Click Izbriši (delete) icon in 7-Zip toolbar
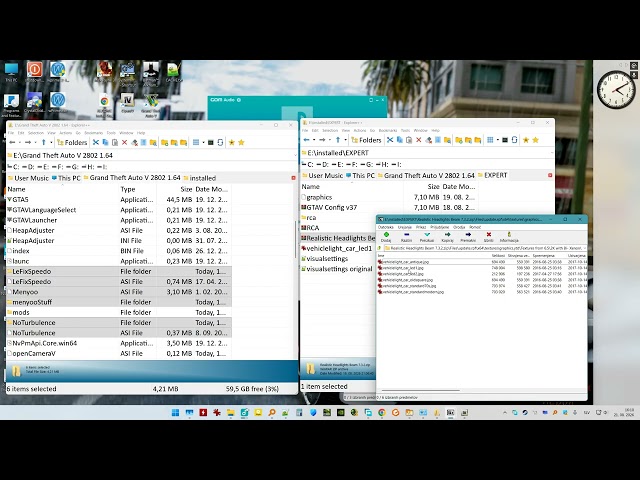The image size is (640, 480). 488,235
